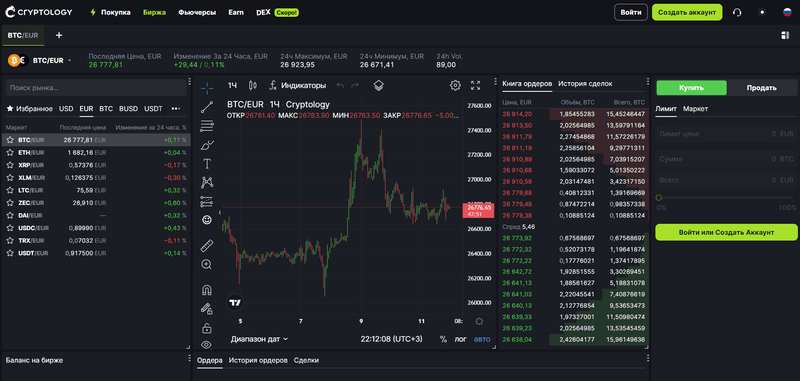Focus the Поиск рынка search field
Screen dimensions: 800x381
click(95, 88)
